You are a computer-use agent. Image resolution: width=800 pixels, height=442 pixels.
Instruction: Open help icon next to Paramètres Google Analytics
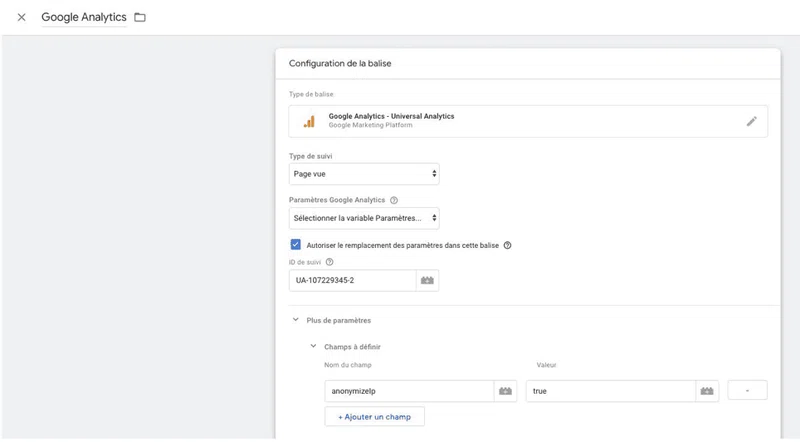(393, 200)
